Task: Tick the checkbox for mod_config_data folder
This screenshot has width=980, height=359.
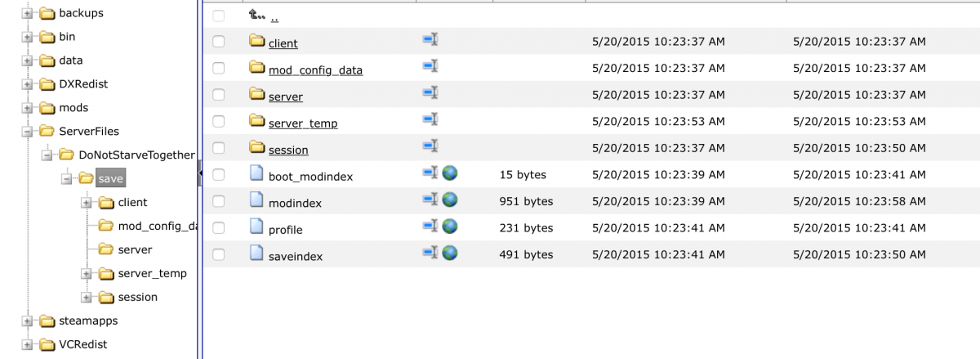Action: point(218,69)
